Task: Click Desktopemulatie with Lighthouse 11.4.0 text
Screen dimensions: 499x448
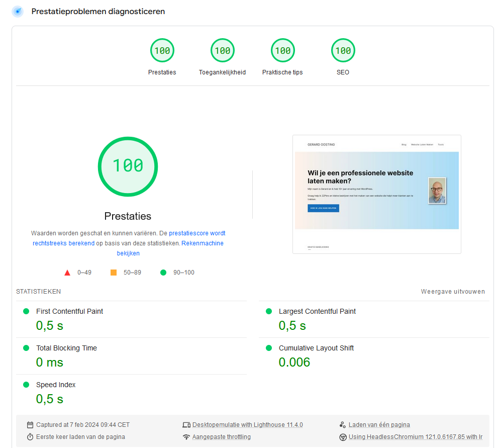Action: coord(247,425)
